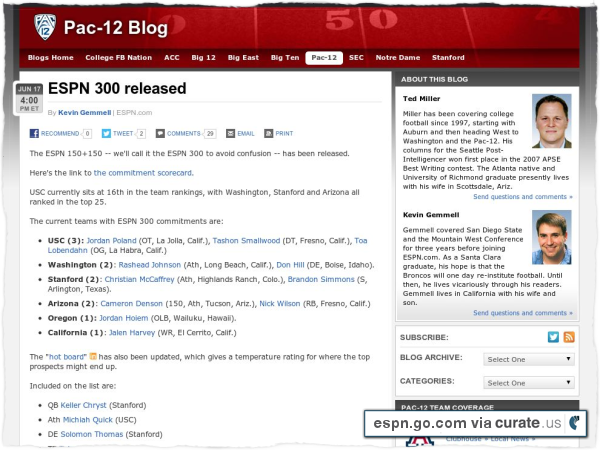This screenshot has width=600, height=450.
Task: Send questions to Ted Miller link
Action: pyautogui.click(x=523, y=197)
